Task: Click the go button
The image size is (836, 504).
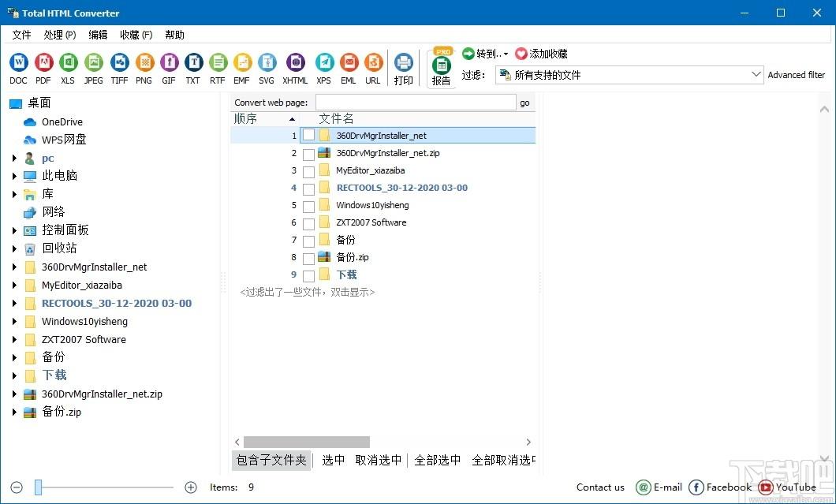Action: click(x=524, y=103)
